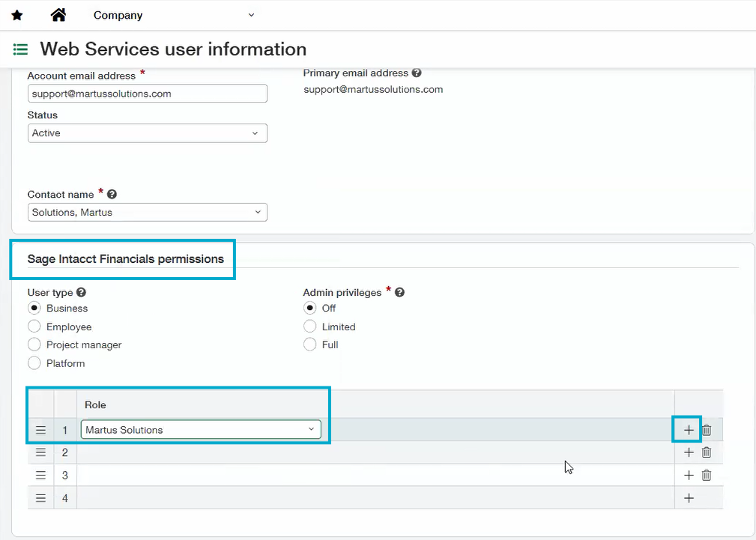The width and height of the screenshot is (756, 540).
Task: Delete row 2 with trash icon
Action: click(707, 452)
